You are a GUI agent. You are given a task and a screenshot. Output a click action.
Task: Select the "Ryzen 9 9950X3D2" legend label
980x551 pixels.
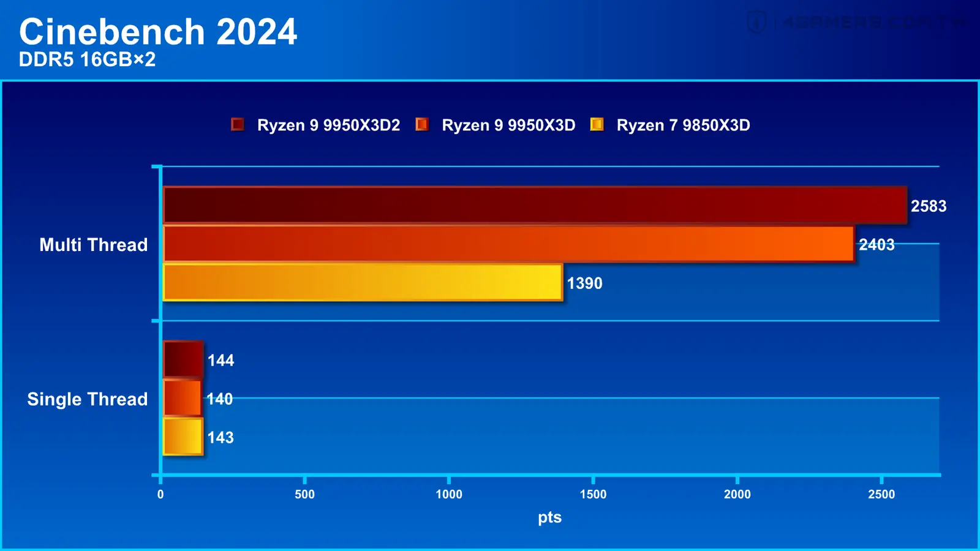pos(328,126)
